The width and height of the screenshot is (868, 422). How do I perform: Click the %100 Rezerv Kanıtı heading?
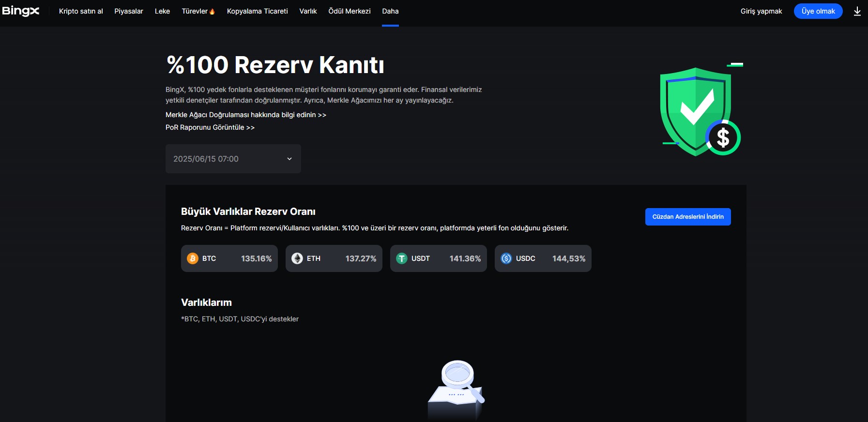tap(275, 65)
